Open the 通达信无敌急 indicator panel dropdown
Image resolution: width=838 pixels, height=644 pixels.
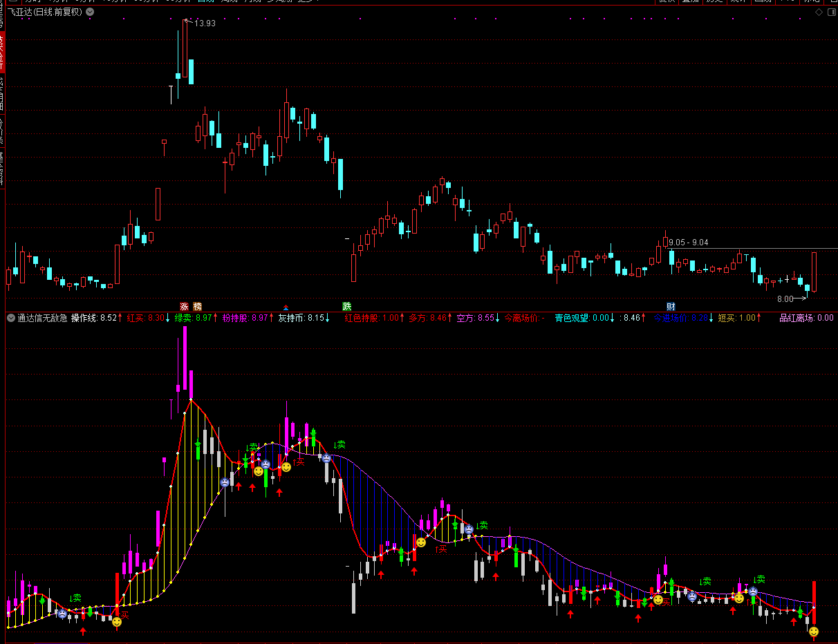11,318
